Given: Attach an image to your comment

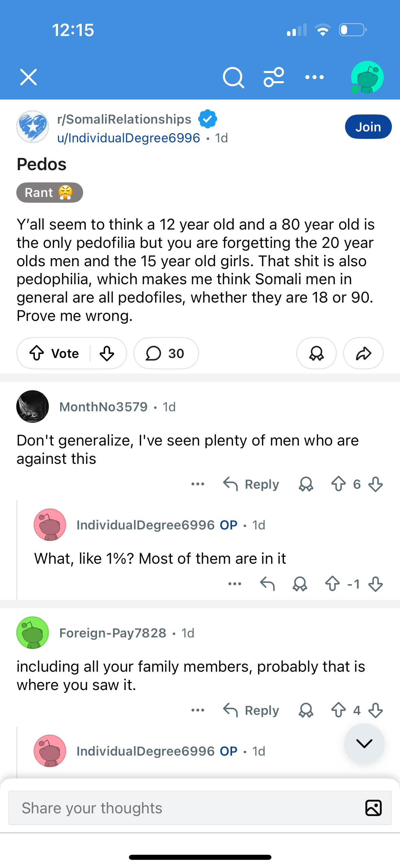Looking at the screenshot, I should point(374,808).
